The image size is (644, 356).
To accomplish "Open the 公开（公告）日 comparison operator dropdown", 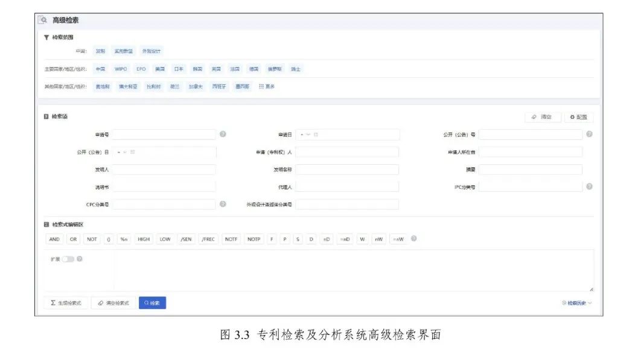I will (123, 151).
